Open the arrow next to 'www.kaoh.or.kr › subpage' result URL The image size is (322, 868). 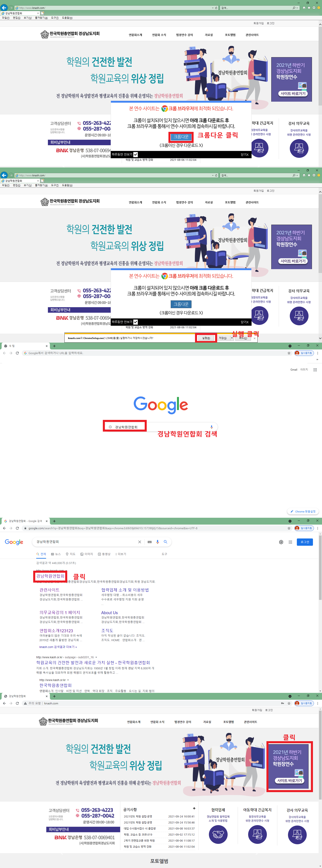[96, 657]
